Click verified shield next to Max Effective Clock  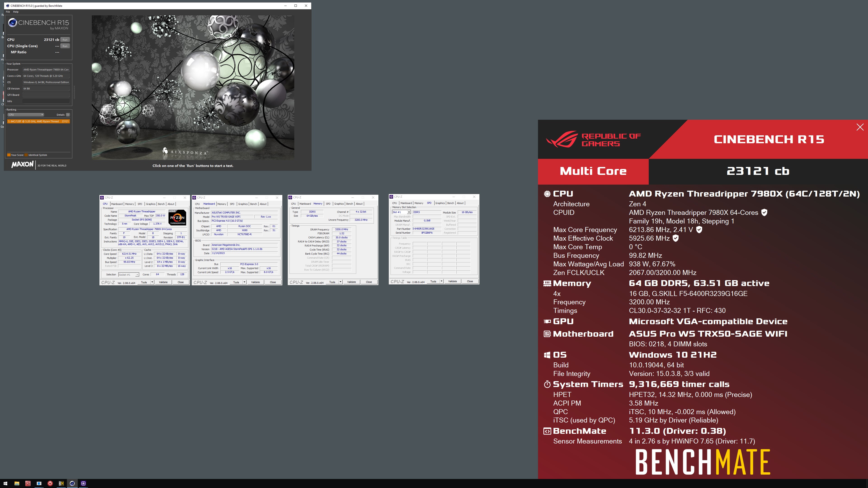[x=676, y=238]
